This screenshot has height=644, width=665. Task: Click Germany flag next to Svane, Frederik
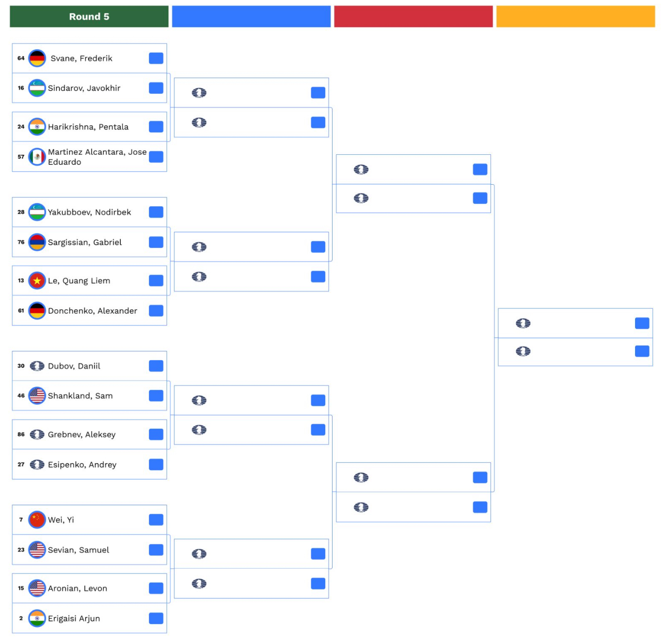pos(37,59)
